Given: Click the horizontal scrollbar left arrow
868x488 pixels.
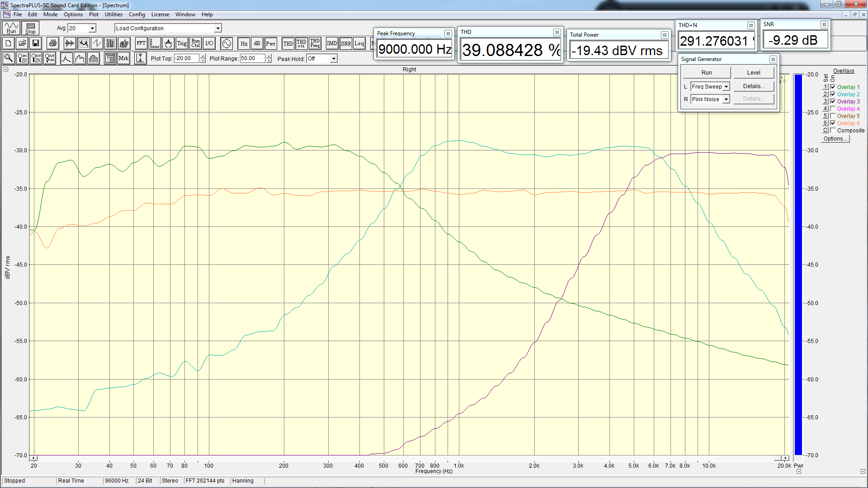Looking at the screenshot, I should (33, 458).
